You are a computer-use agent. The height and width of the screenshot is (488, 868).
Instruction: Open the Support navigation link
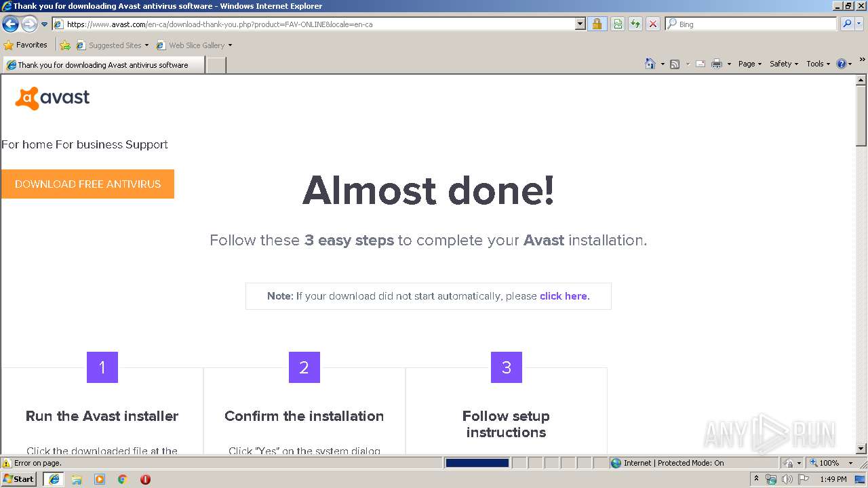point(146,144)
